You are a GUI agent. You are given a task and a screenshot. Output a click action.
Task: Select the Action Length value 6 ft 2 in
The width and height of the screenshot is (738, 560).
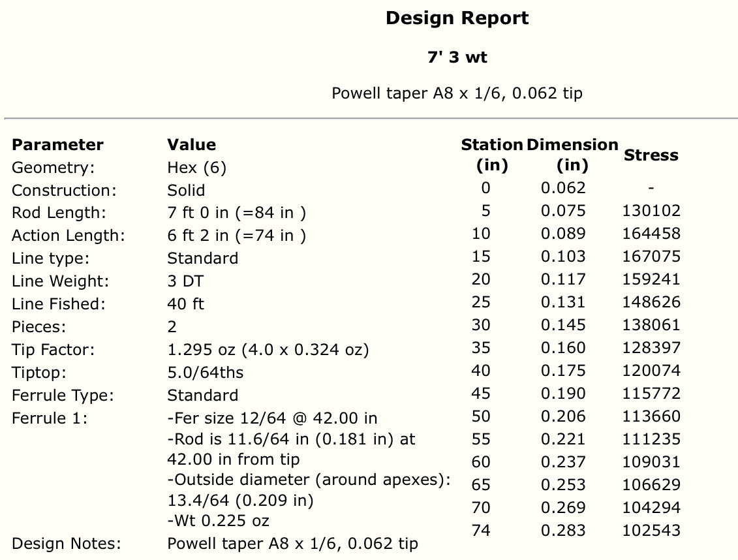pyautogui.click(x=237, y=236)
